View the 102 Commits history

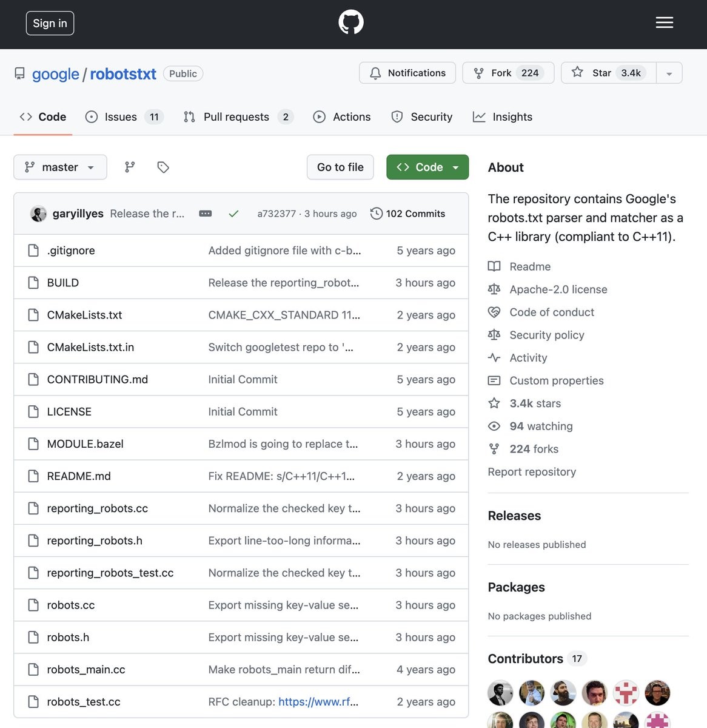pyautogui.click(x=407, y=214)
